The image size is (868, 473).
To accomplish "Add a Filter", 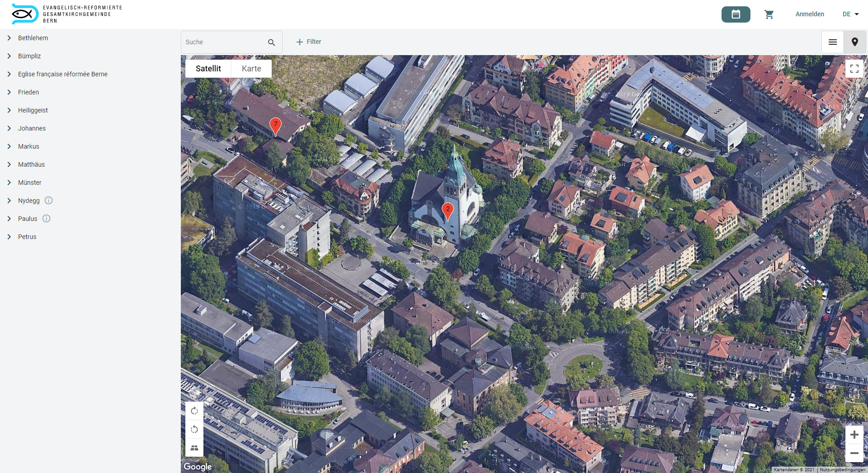I will click(309, 42).
